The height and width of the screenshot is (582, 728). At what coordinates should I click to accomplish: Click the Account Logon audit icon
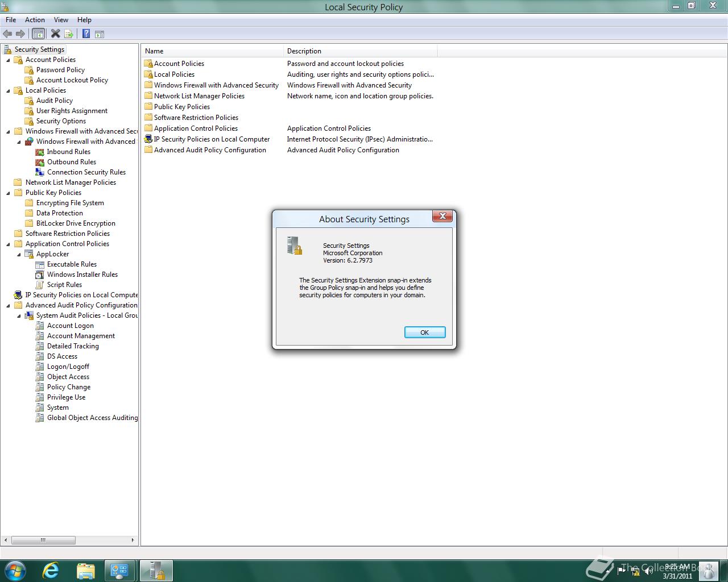tap(40, 326)
